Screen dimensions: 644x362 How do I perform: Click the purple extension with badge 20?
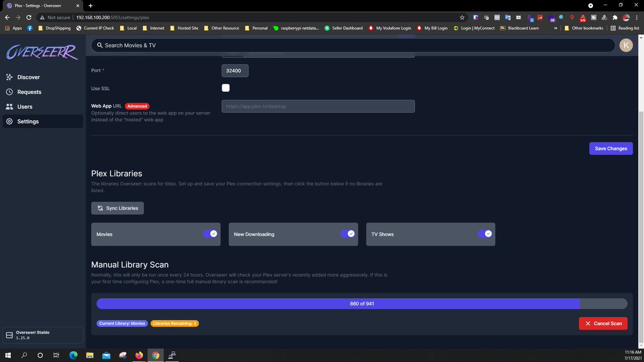[552, 18]
